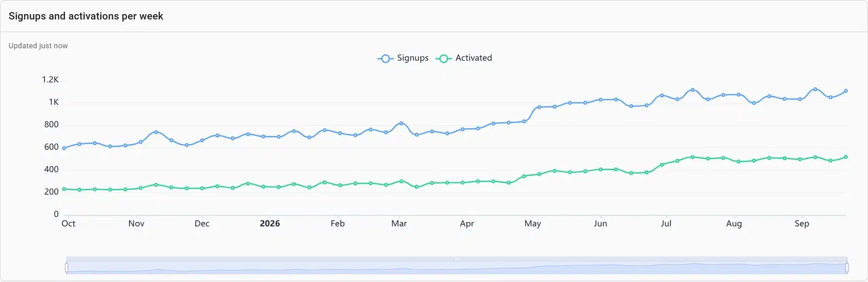Click the 'Signups and activations per week' title
This screenshot has width=868, height=282.
(x=86, y=16)
